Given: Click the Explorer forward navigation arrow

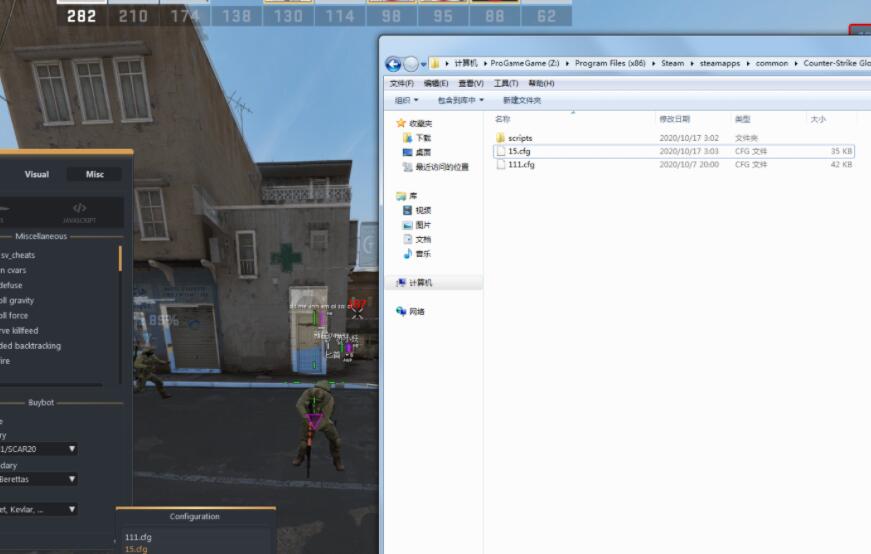Looking at the screenshot, I should coord(410,63).
